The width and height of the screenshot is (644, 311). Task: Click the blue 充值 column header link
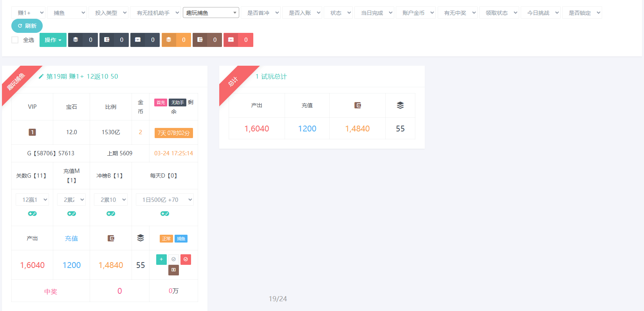pyautogui.click(x=71, y=238)
